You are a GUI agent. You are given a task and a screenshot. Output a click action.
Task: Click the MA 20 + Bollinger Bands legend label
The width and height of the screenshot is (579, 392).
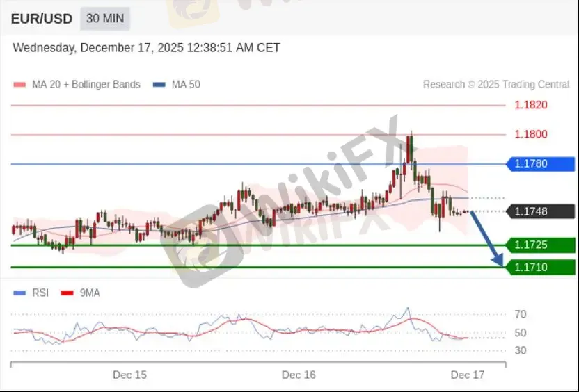(x=86, y=85)
